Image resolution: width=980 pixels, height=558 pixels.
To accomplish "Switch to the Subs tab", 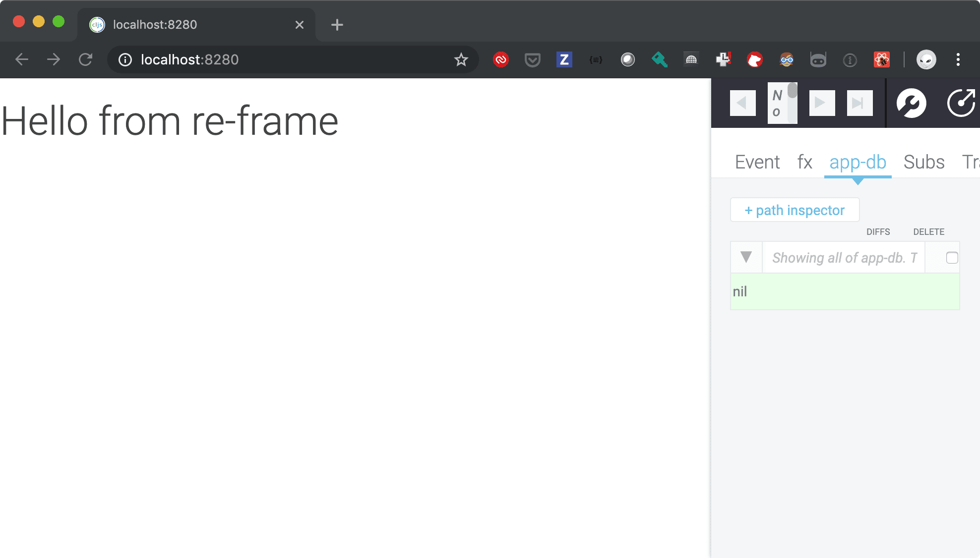I will [x=923, y=162].
